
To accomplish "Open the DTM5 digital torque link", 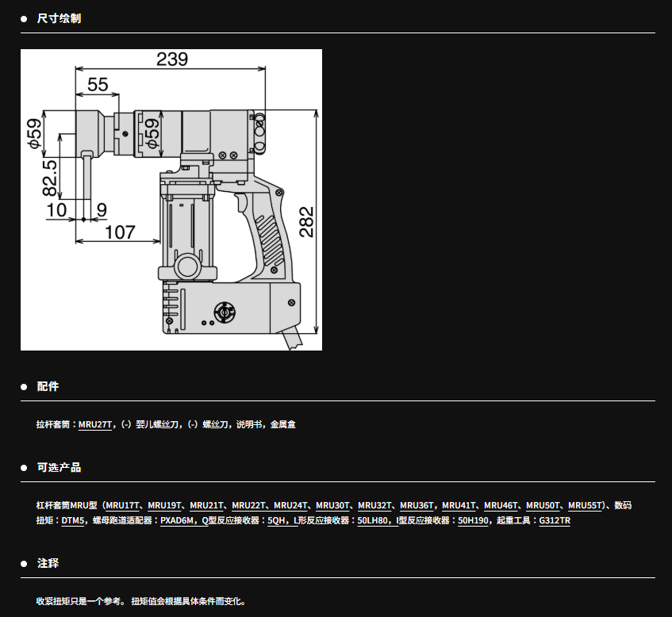I will 73,521.
